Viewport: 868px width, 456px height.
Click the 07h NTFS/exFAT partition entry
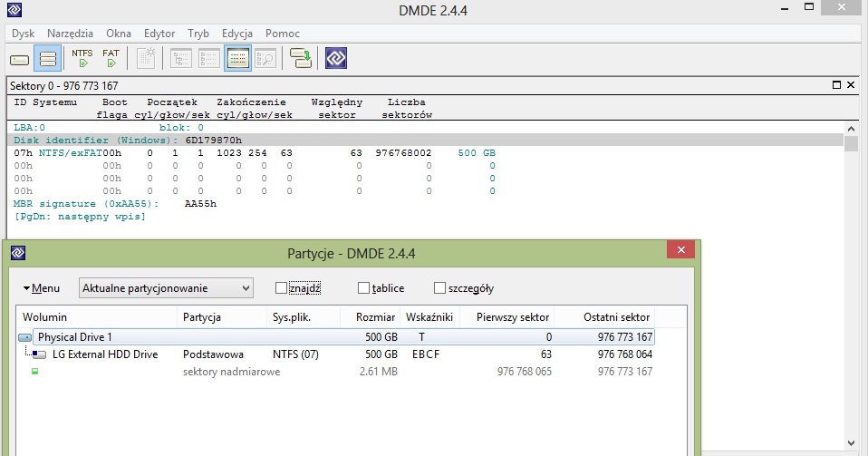pos(255,153)
